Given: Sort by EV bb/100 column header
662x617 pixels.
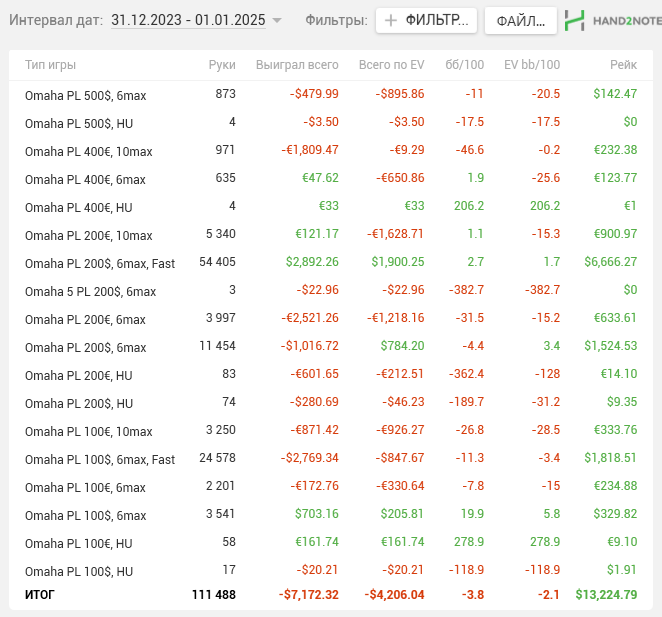Looking at the screenshot, I should (x=532, y=65).
